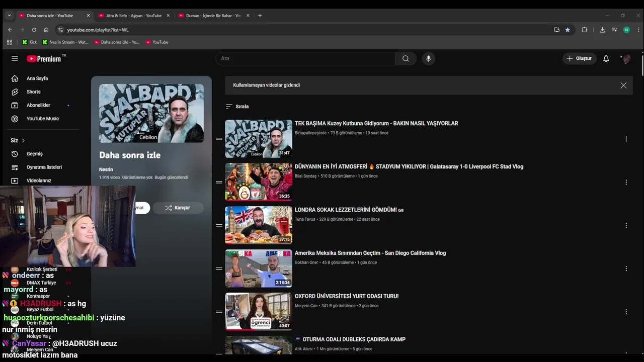
Task: Open options menu for TEK BAŞIMA Kuzey Kutbuna video
Action: point(626,139)
